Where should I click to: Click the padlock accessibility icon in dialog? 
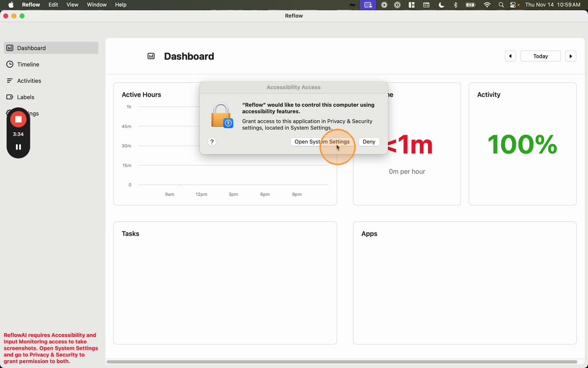pos(222,116)
